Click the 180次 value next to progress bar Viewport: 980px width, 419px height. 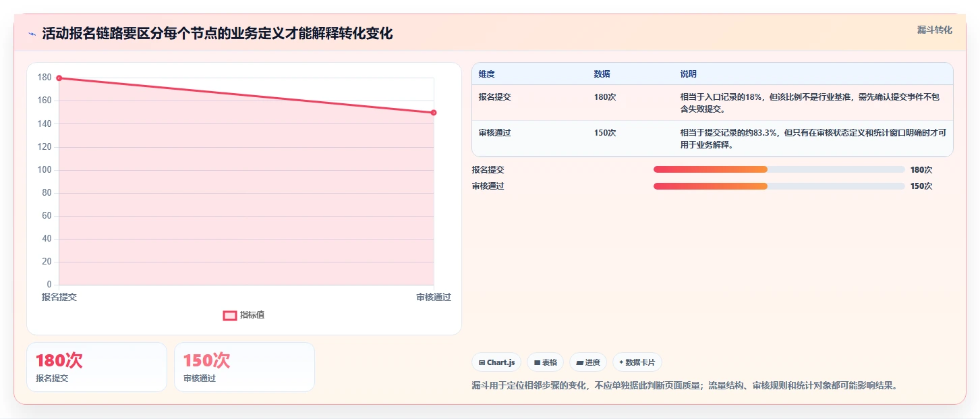[921, 170]
